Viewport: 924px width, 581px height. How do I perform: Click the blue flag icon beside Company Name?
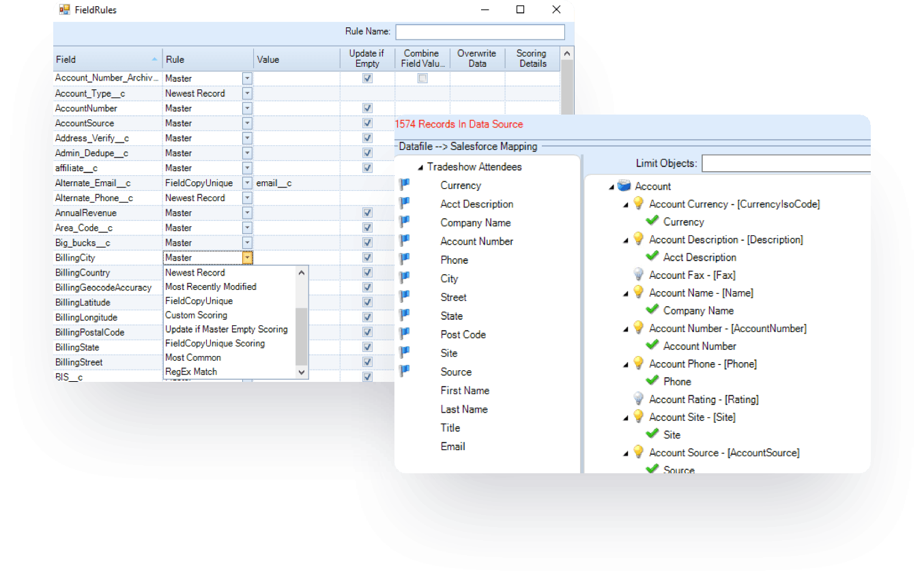[x=405, y=222]
